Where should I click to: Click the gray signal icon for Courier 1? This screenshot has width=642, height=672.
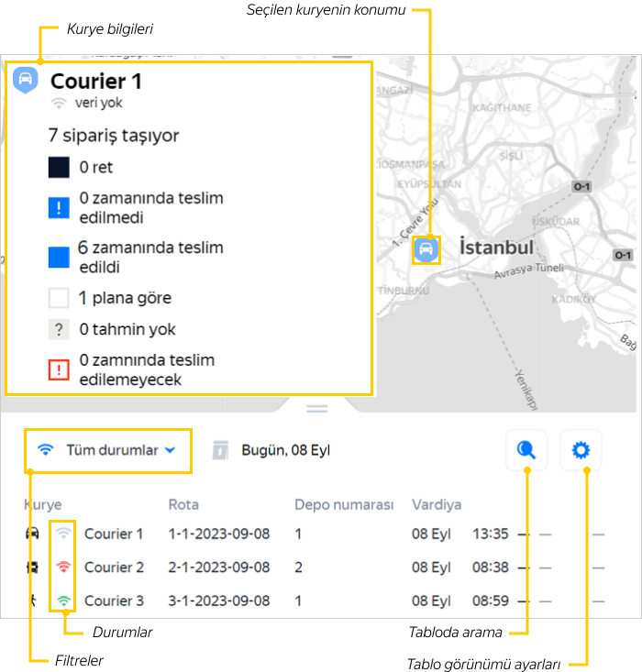pyautogui.click(x=62, y=534)
